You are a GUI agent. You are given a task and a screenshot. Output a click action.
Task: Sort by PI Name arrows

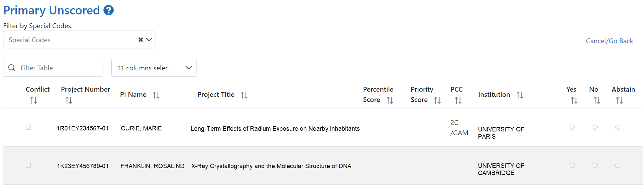click(156, 95)
